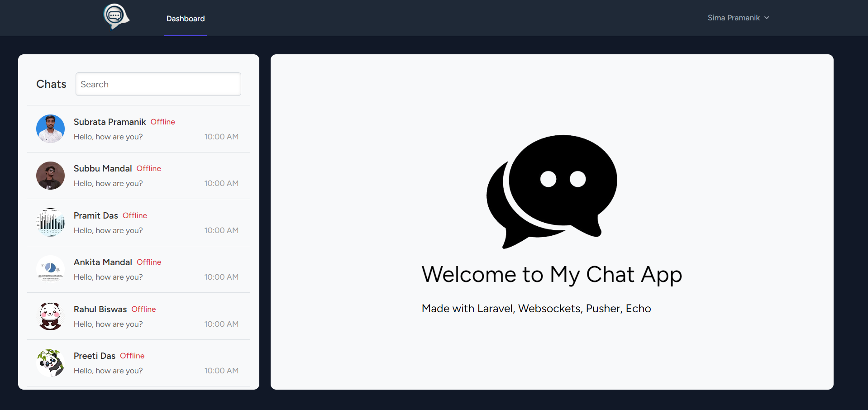The image size is (868, 410).
Task: Open the conversation with Rahul Biswas
Action: [x=136, y=316]
